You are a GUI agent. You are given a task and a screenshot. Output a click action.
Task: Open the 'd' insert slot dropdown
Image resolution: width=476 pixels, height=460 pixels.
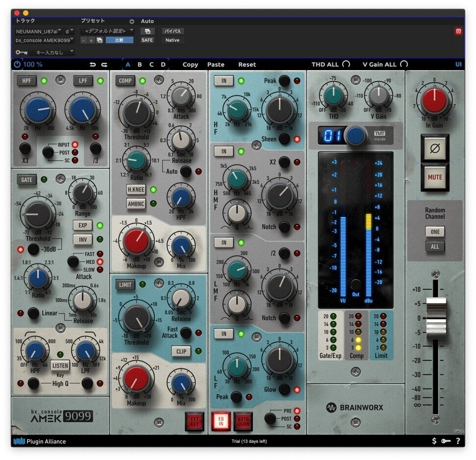[69, 31]
